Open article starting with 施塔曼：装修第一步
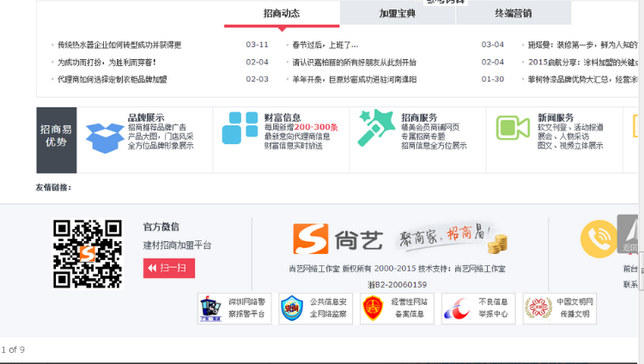 click(583, 45)
